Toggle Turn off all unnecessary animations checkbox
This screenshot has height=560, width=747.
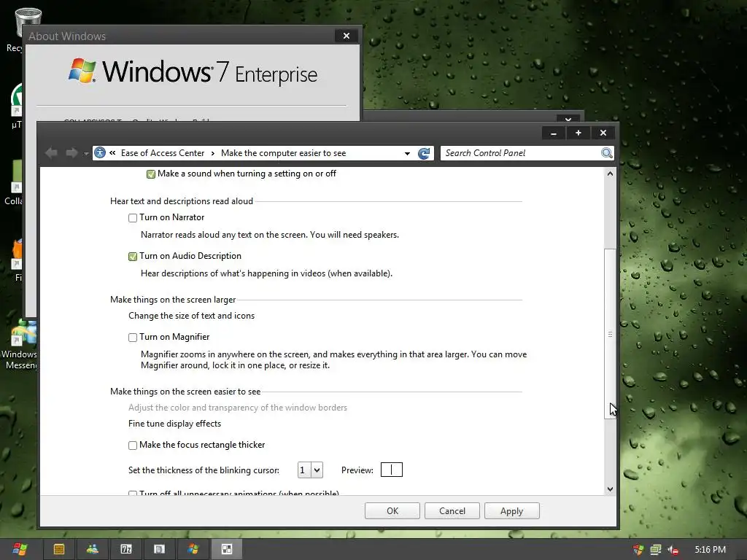click(133, 494)
